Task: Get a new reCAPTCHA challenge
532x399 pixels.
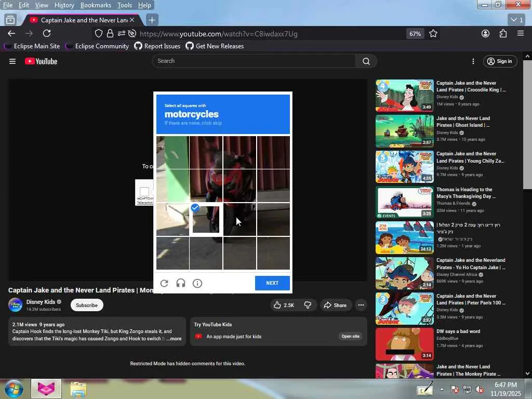Action: point(164,283)
